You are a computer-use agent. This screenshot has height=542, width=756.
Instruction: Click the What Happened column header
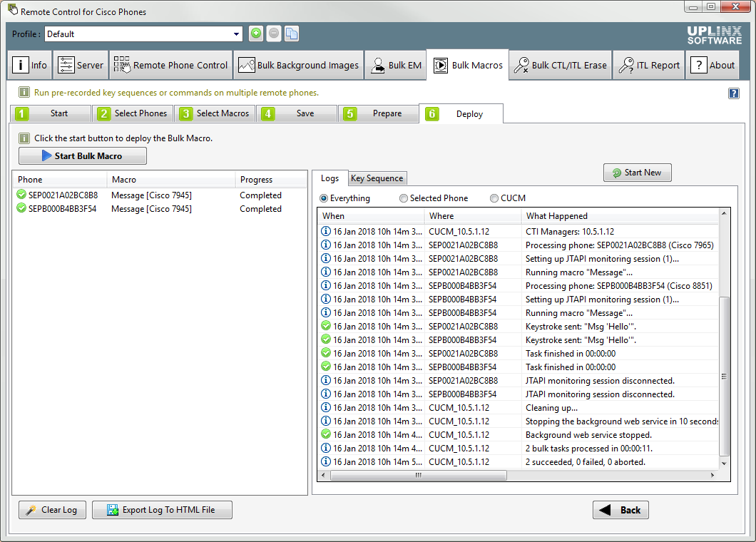[620, 216]
